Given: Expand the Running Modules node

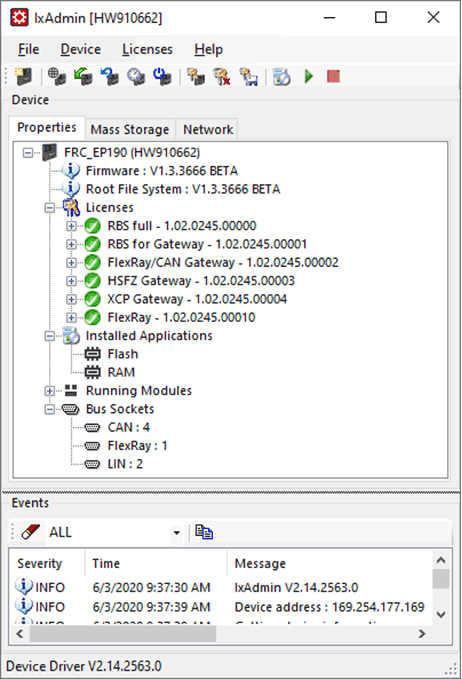Looking at the screenshot, I should click(x=50, y=391).
